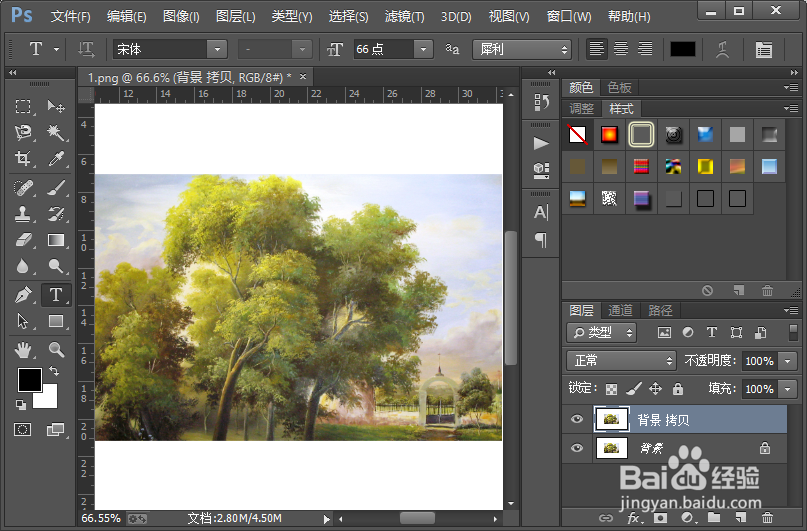Swap foreground and background colors
The width and height of the screenshot is (807, 531).
click(x=54, y=370)
